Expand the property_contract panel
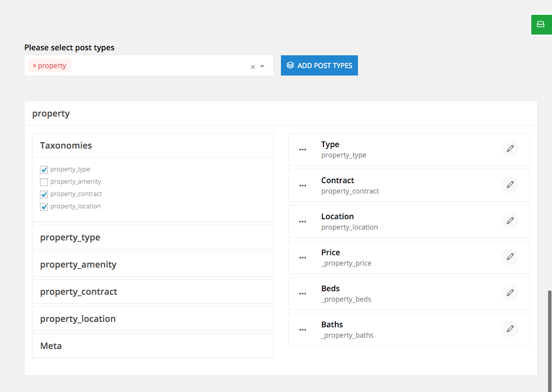The height and width of the screenshot is (392, 552). 153,292
